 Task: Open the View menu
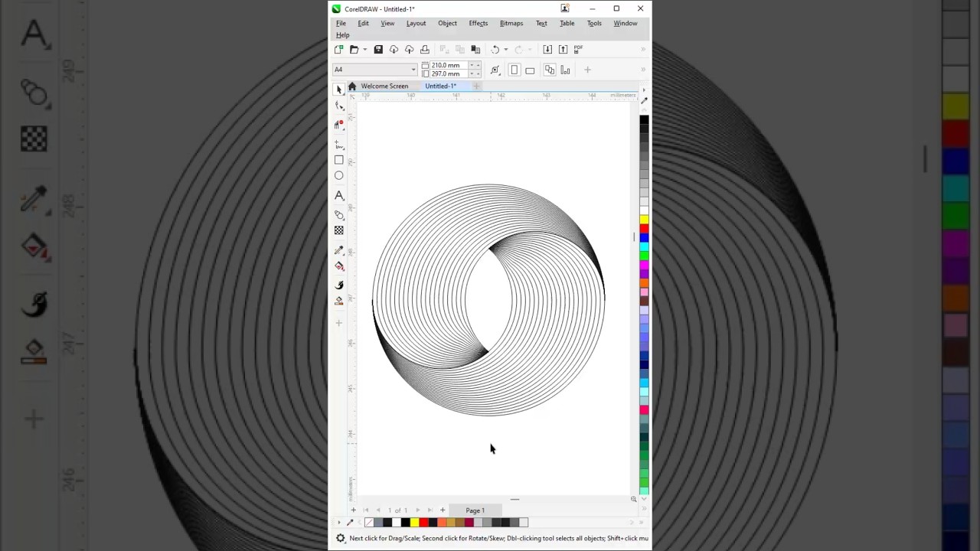[387, 23]
